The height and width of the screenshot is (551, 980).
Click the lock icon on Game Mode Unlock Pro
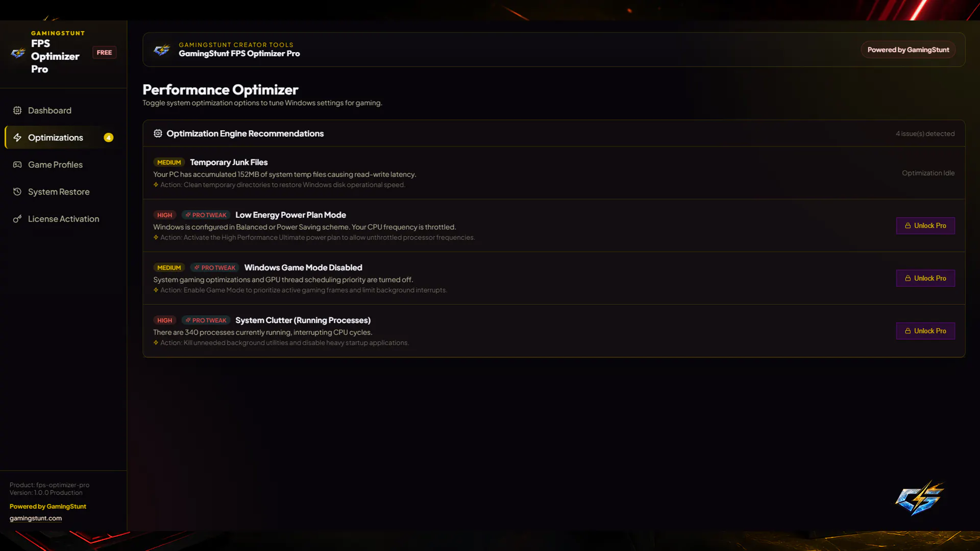pos(908,278)
